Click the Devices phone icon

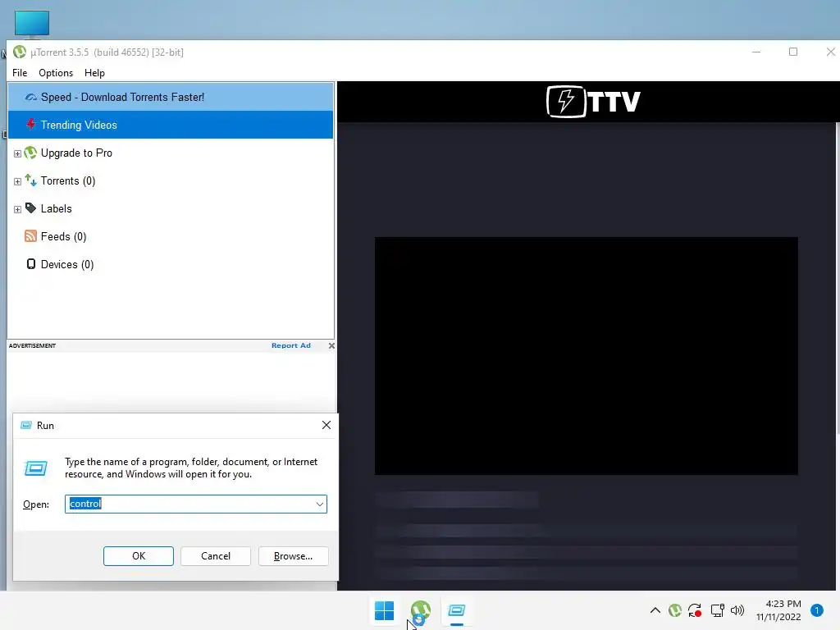click(x=31, y=264)
